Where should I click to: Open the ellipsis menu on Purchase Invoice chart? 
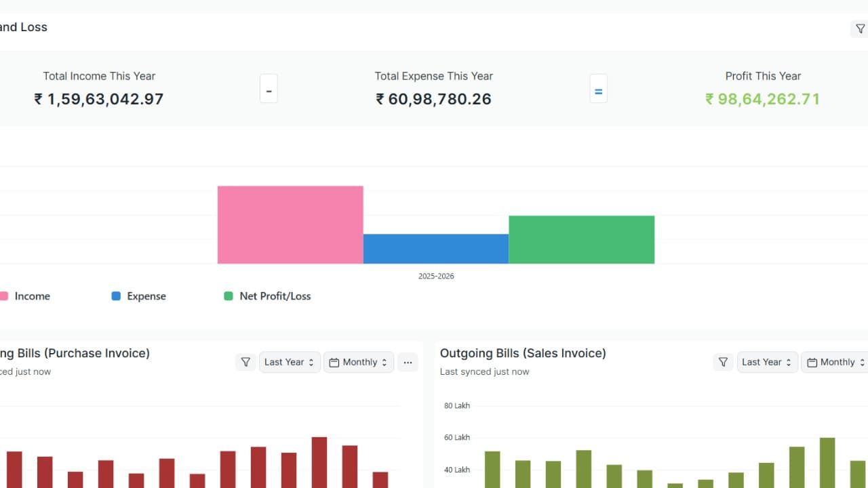408,363
